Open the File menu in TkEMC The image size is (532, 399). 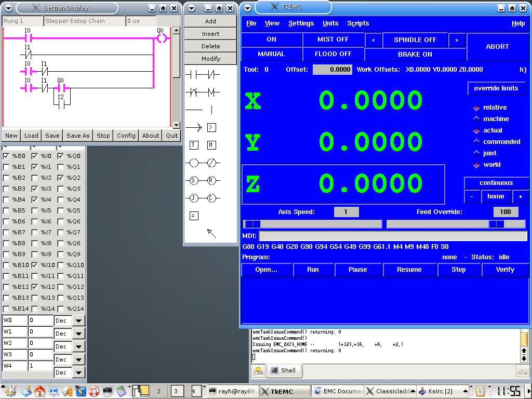point(251,23)
